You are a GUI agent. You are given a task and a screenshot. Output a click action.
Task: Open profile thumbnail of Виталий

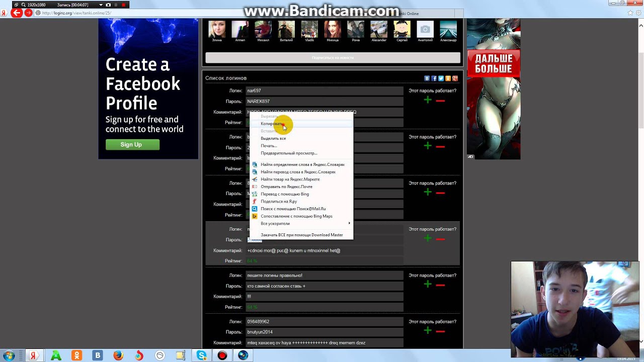(x=286, y=29)
